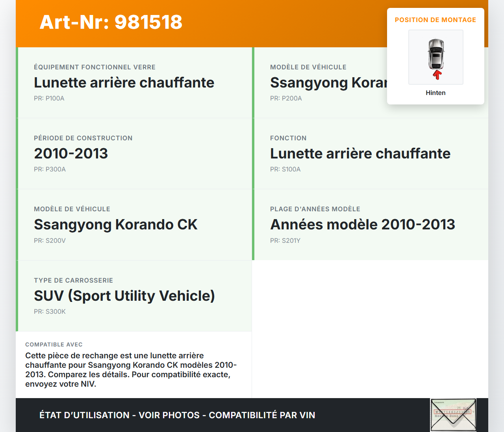Open the ÉTAT D'UTILISATION menu entry
This screenshot has width=504, height=432.
[x=84, y=415]
